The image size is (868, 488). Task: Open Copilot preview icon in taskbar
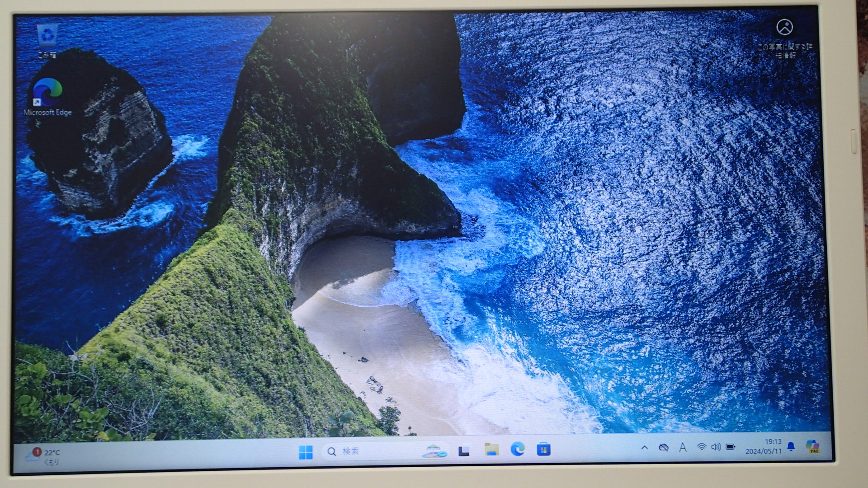tap(812, 446)
